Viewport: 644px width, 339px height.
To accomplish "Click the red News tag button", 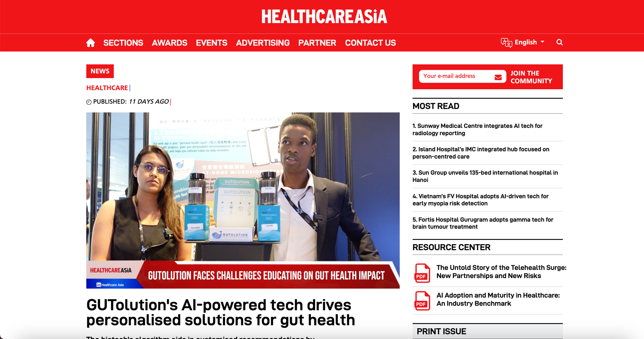I will coord(100,71).
